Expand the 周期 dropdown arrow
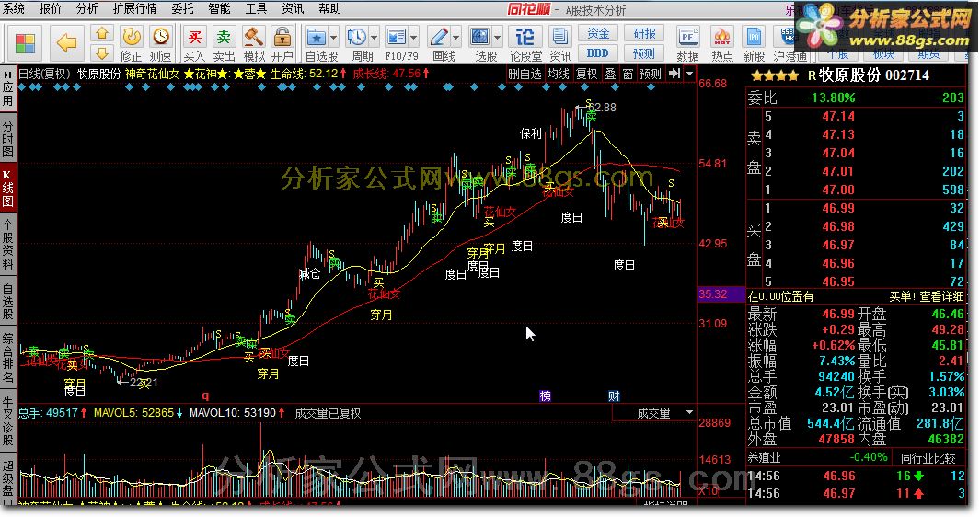 [374, 38]
